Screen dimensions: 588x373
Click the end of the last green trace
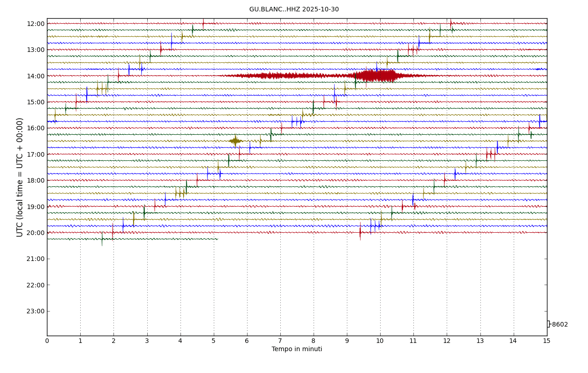click(x=217, y=239)
